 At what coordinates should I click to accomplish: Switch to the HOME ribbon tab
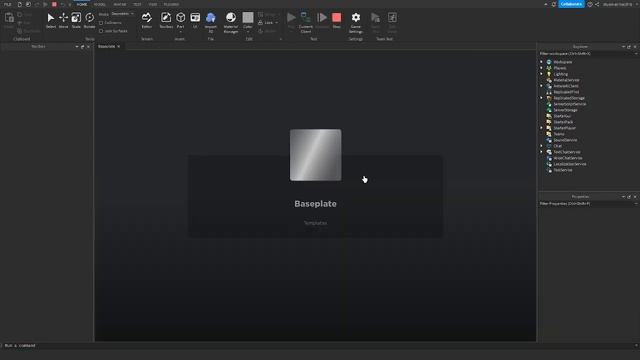82,4
